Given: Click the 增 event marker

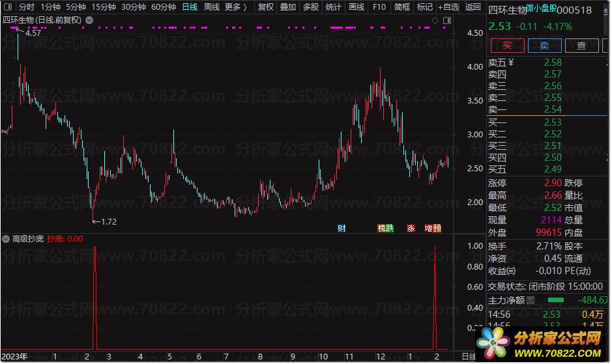Looking at the screenshot, I should pyautogui.click(x=429, y=228).
